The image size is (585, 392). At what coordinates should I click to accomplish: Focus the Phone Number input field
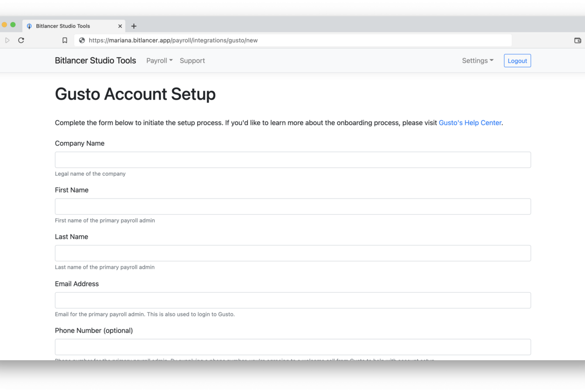tap(293, 347)
